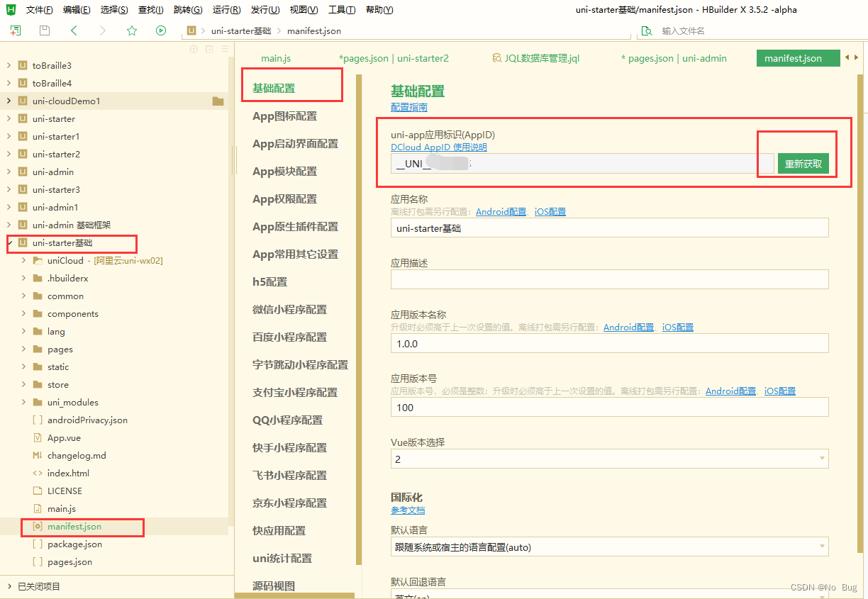Click the breadcrumb project icon

coord(192,31)
